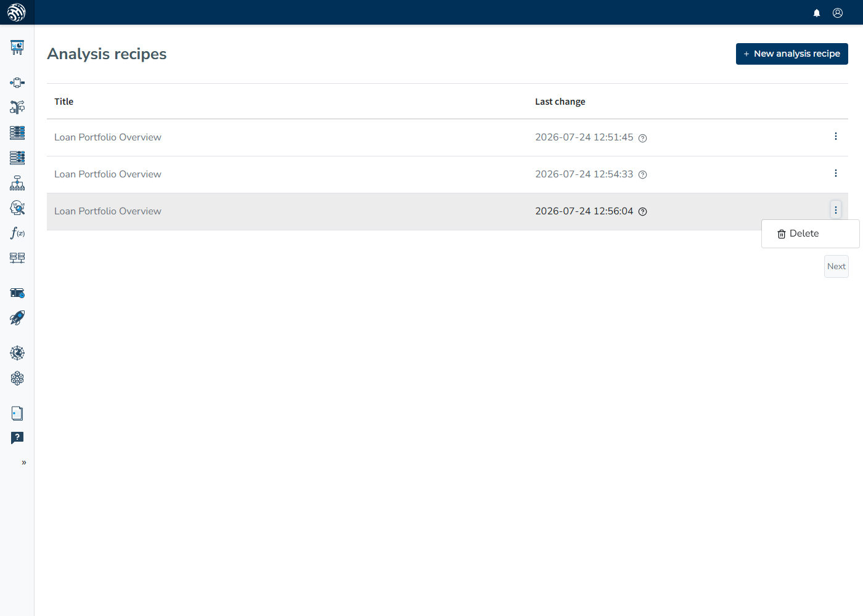
Task: Open Loan Portfolio Overview changed at 12:56:04
Action: tap(108, 211)
